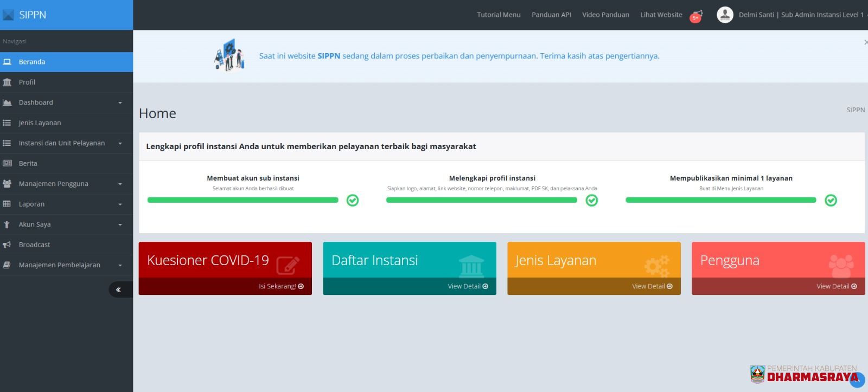Expand the Dashboard submenu arrow
Screen dimensions: 868x392
pos(120,103)
